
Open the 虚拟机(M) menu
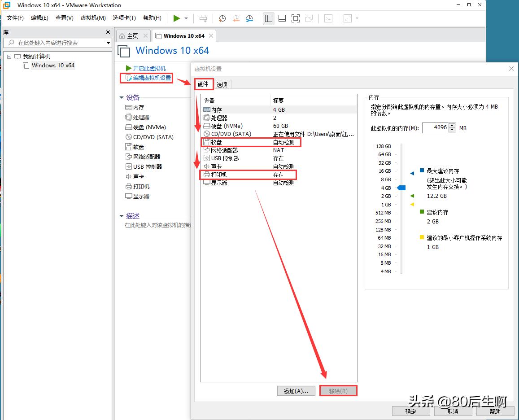93,18
